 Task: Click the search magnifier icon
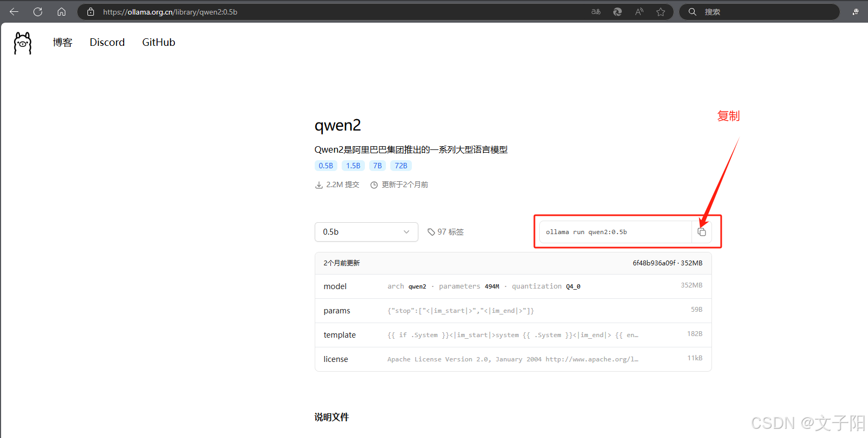coord(692,12)
